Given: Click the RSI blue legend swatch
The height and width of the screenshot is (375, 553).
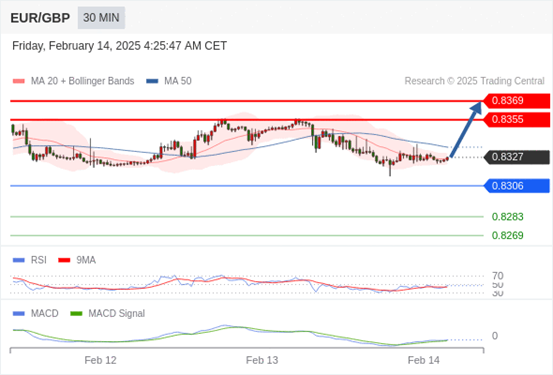Looking at the screenshot, I should click(19, 260).
